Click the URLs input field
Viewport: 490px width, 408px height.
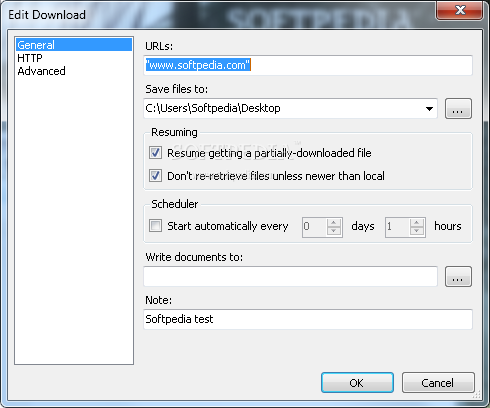[308, 65]
